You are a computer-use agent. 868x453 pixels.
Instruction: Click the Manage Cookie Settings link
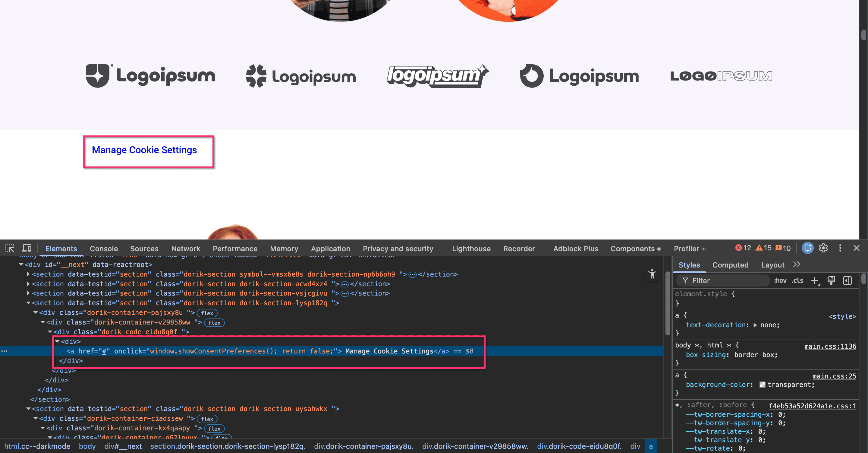[144, 150]
